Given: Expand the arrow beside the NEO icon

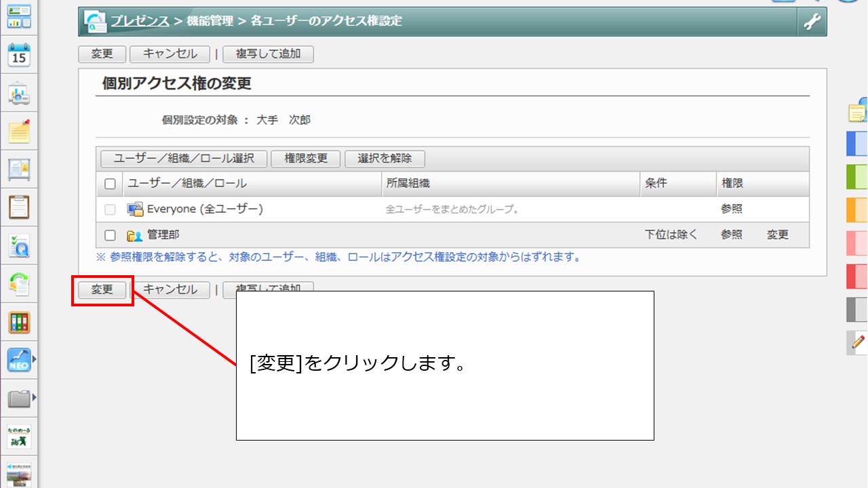Looking at the screenshot, I should point(35,359).
